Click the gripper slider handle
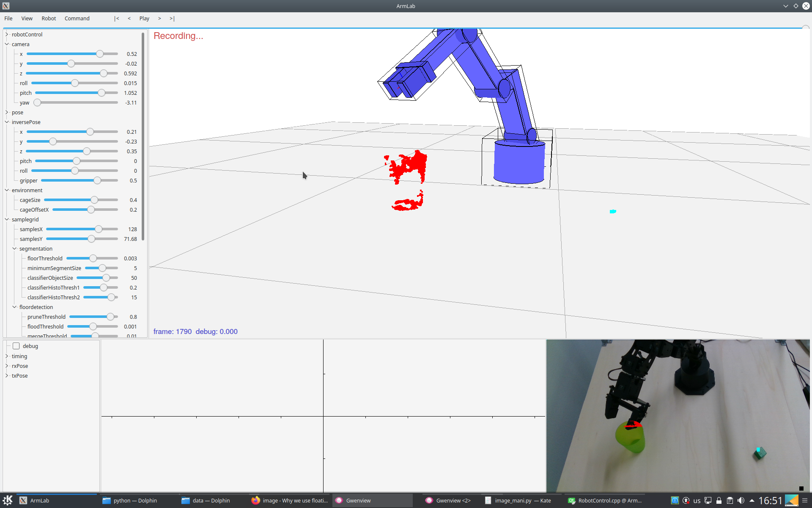This screenshot has width=812, height=508. pos(97,180)
